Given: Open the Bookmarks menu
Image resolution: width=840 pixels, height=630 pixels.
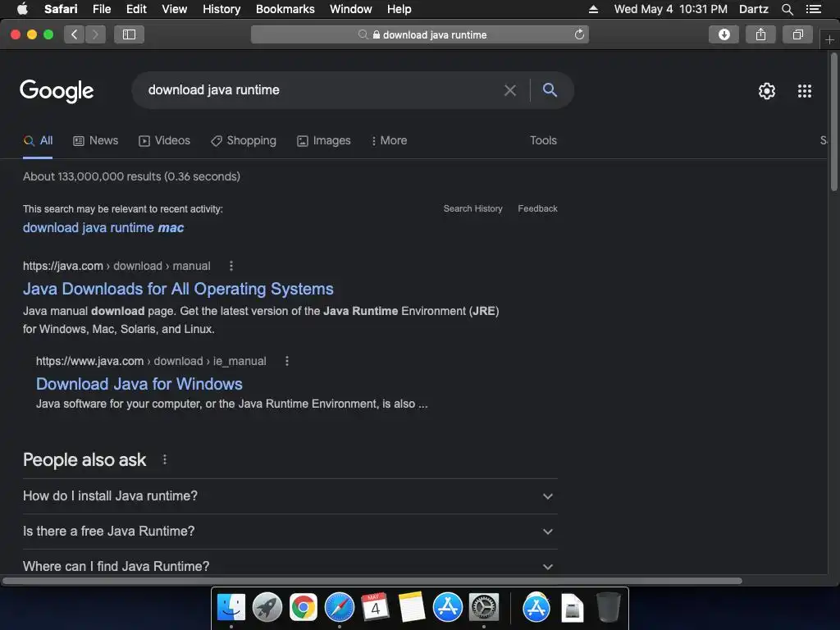Looking at the screenshot, I should [285, 9].
